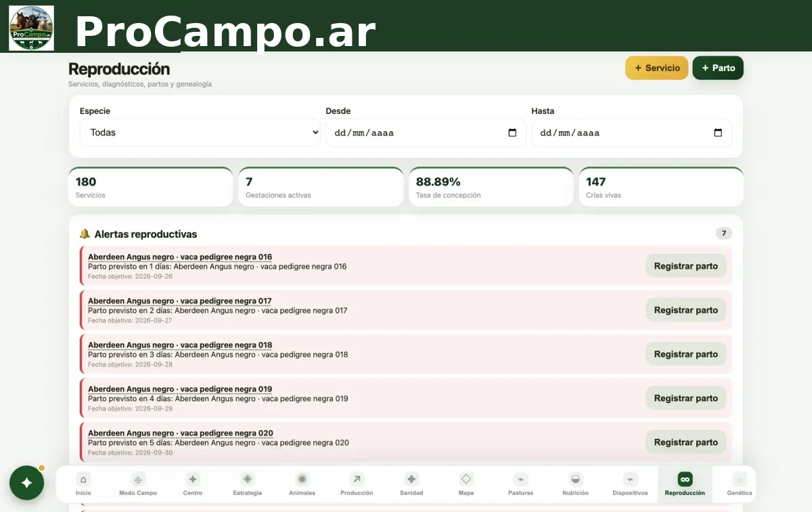Image resolution: width=812 pixels, height=512 pixels.
Task: Select the active Reproducción tab
Action: click(x=685, y=484)
